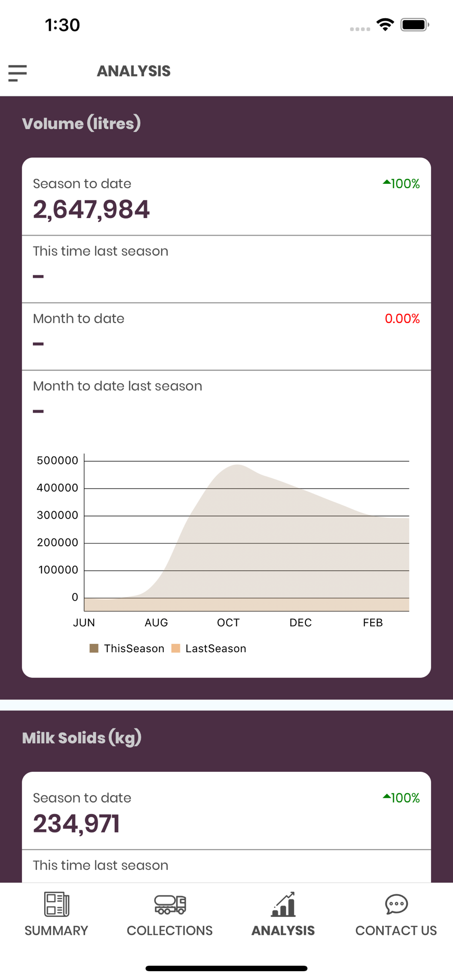Viewport: 453px width, 980px height.
Task: Toggle LastSeason legend swatch in chart
Action: point(176,648)
